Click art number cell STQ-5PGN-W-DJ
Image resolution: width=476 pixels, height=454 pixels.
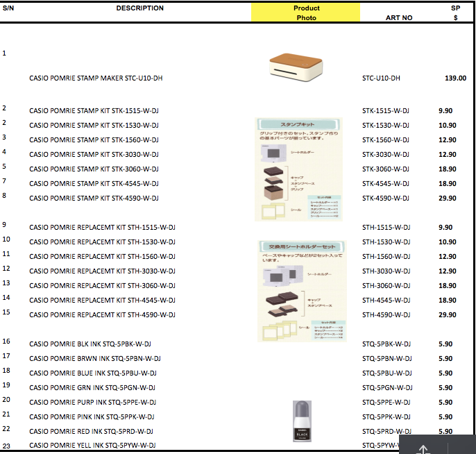tap(387, 387)
